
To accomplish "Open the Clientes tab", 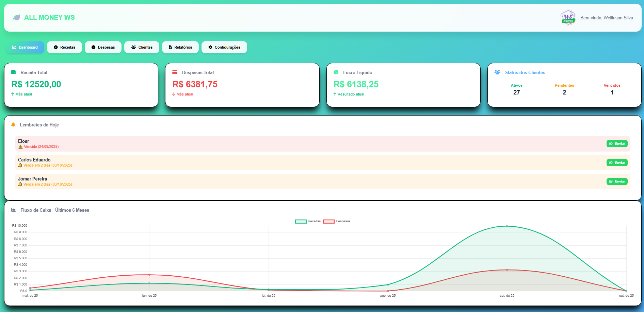I will click(142, 47).
